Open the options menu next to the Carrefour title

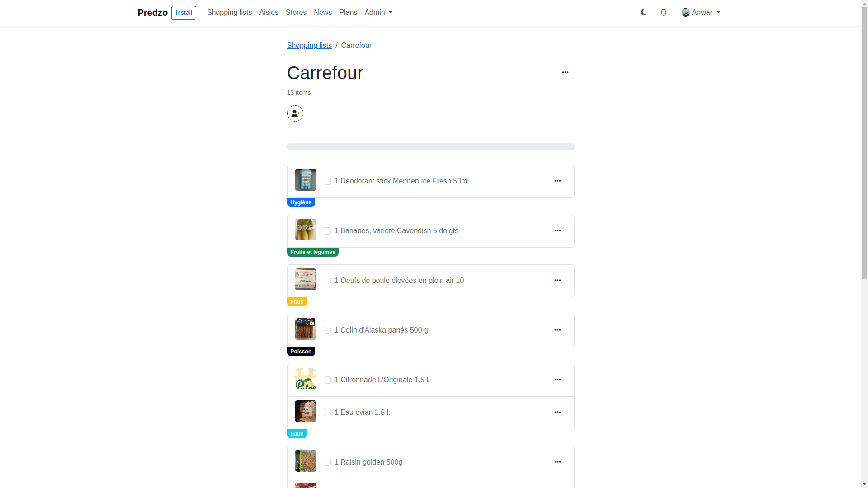565,72
